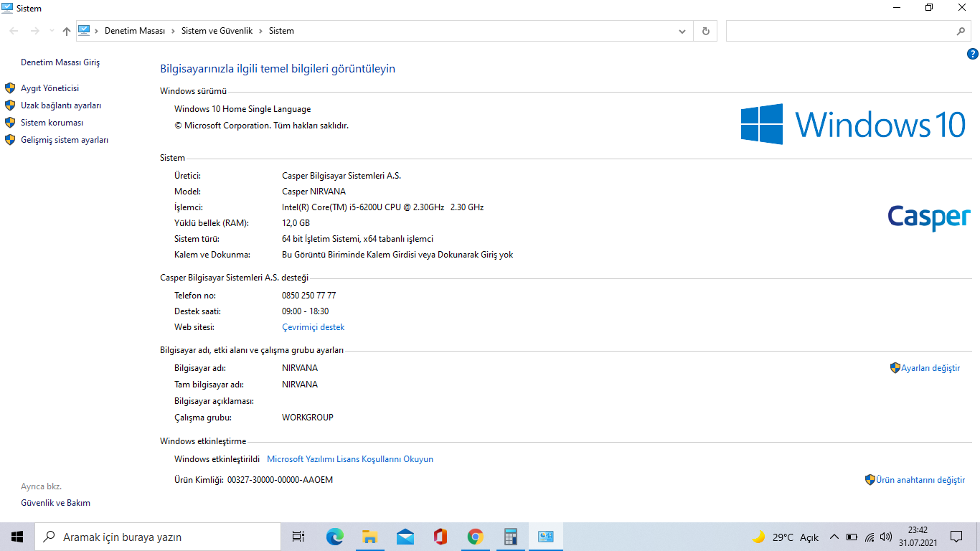Open Calculator from the taskbar

point(510,537)
